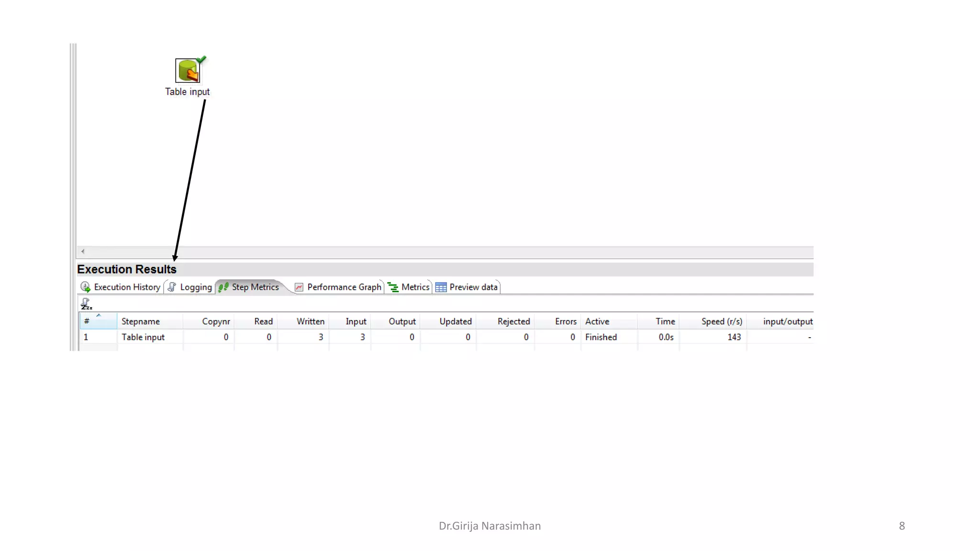980x551 pixels.
Task: Click the Logging scroll icon
Action: pyautogui.click(x=172, y=287)
